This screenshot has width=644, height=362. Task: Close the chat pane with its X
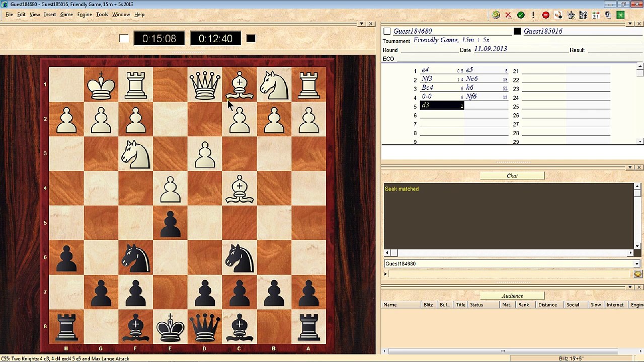pos(639,167)
